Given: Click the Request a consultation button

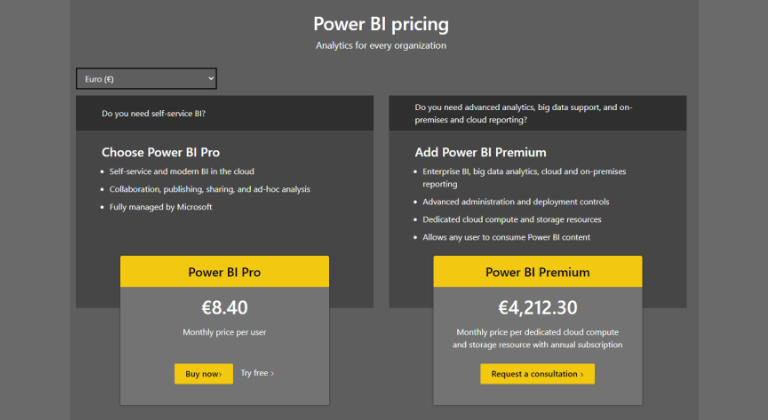Looking at the screenshot, I should tap(537, 374).
